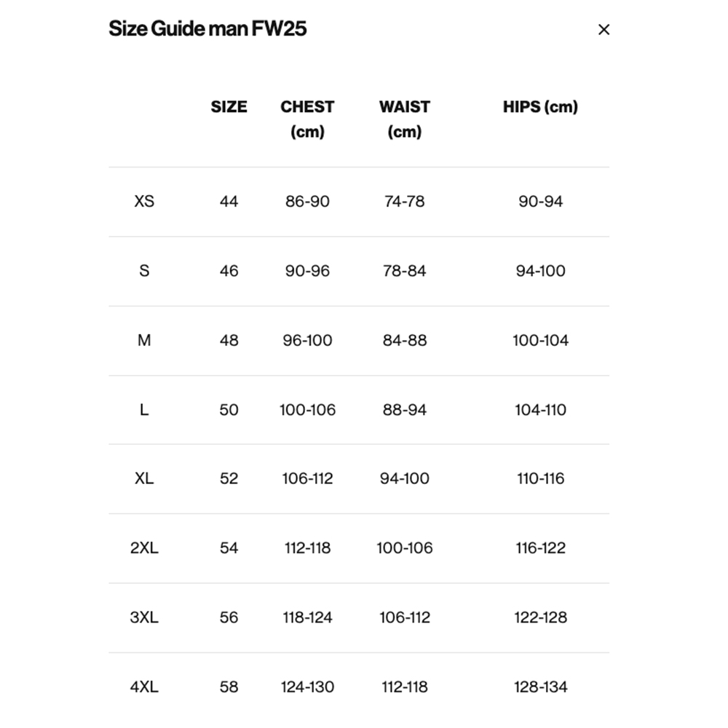Close the Size Guide dialog
The height and width of the screenshot is (728, 728).
[x=604, y=30]
